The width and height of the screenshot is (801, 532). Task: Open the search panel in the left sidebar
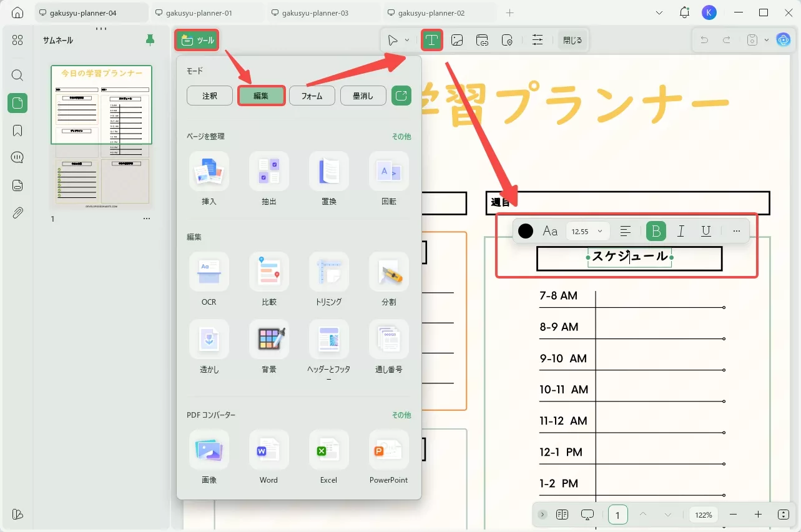coord(17,75)
